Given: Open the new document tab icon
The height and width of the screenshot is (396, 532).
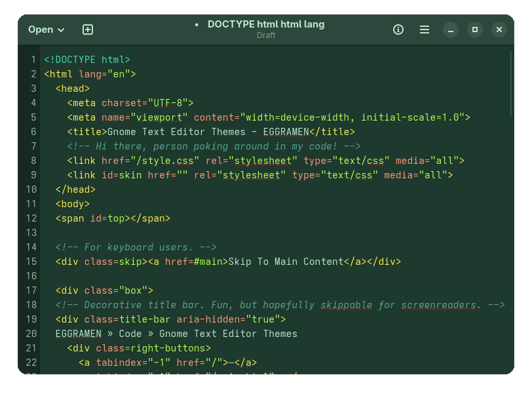Looking at the screenshot, I should click(88, 30).
